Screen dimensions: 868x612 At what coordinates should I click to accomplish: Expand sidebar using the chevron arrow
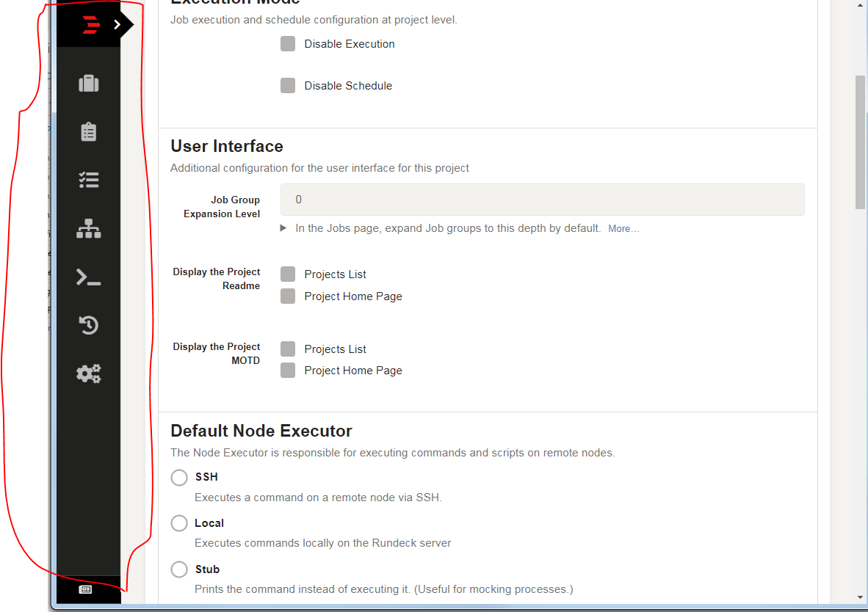click(x=117, y=24)
